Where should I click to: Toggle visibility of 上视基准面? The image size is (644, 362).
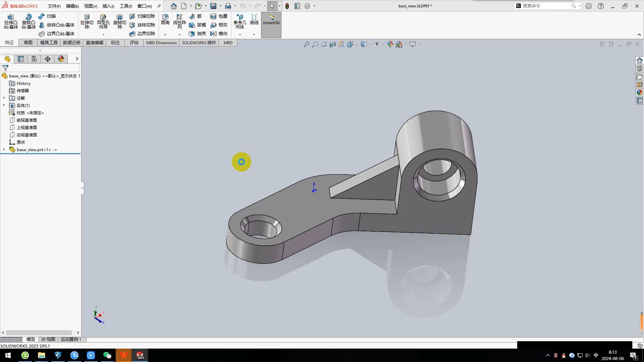coord(26,127)
